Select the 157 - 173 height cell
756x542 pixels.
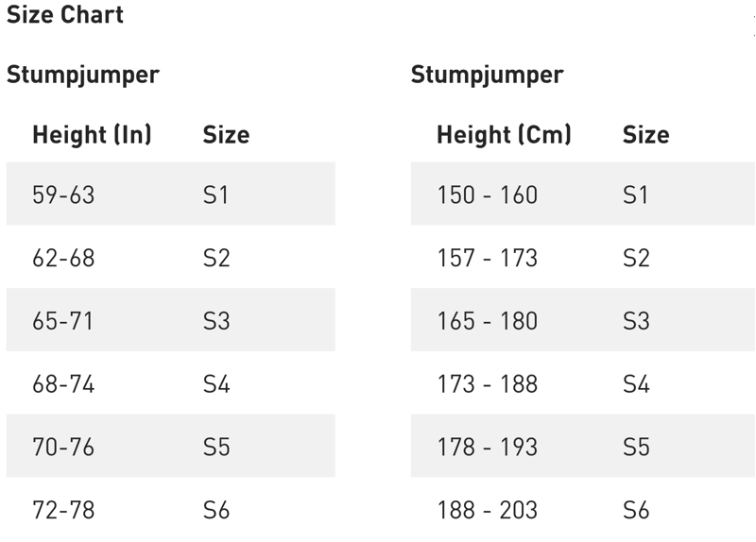(487, 258)
